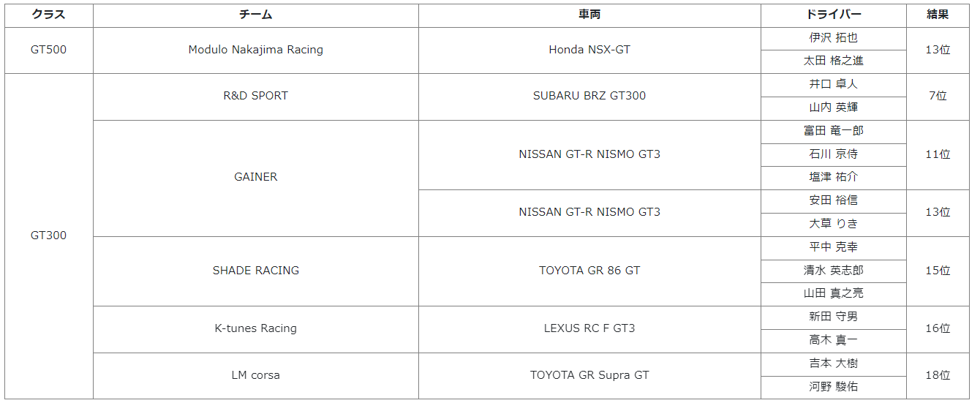This screenshot has height=403, width=980.
Task: Click the クラス column header
Action: pos(48,15)
